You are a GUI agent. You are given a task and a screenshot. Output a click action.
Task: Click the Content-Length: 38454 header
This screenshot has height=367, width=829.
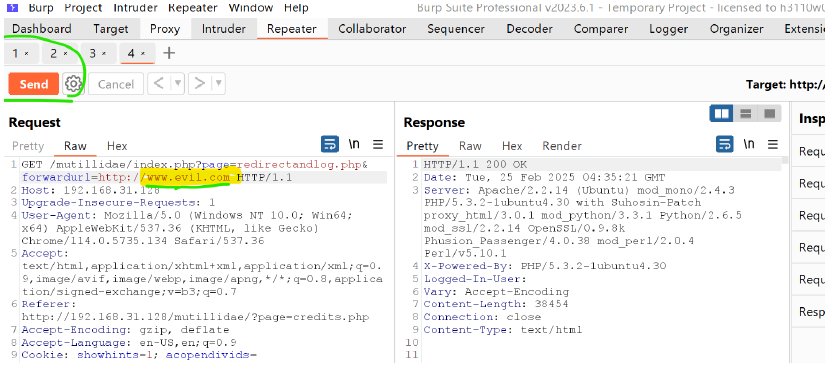coord(496,304)
